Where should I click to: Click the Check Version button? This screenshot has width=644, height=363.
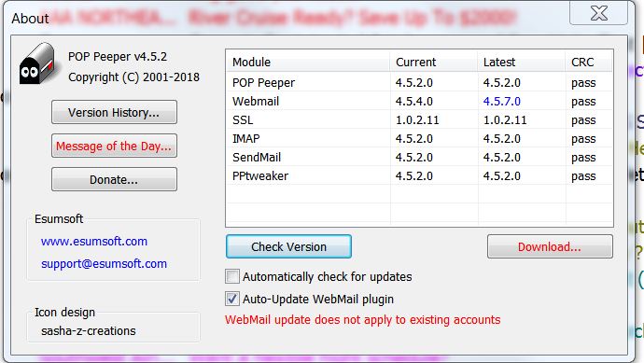pyautogui.click(x=288, y=246)
